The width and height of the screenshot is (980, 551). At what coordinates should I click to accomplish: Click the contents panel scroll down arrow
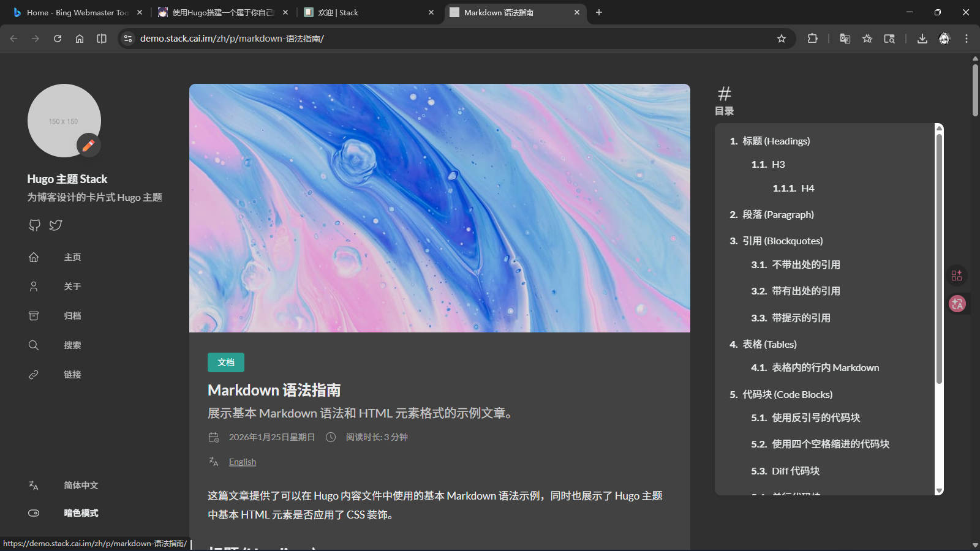click(939, 491)
